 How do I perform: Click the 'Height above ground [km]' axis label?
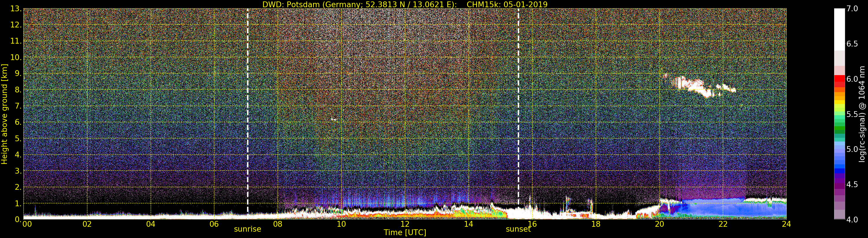pos(4,114)
